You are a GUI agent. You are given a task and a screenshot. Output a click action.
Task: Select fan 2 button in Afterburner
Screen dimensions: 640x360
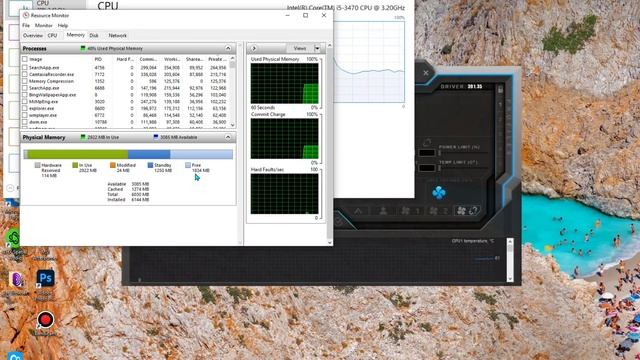point(439,211)
